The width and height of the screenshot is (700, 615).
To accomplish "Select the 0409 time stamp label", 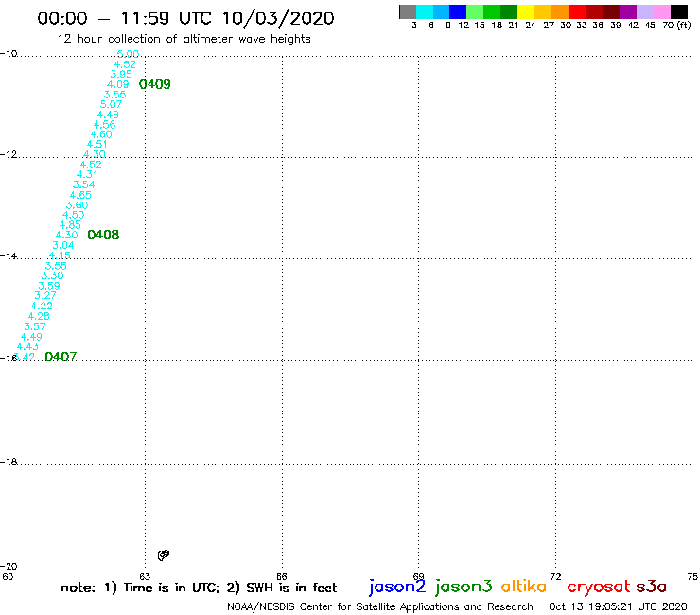I will pyautogui.click(x=155, y=84).
